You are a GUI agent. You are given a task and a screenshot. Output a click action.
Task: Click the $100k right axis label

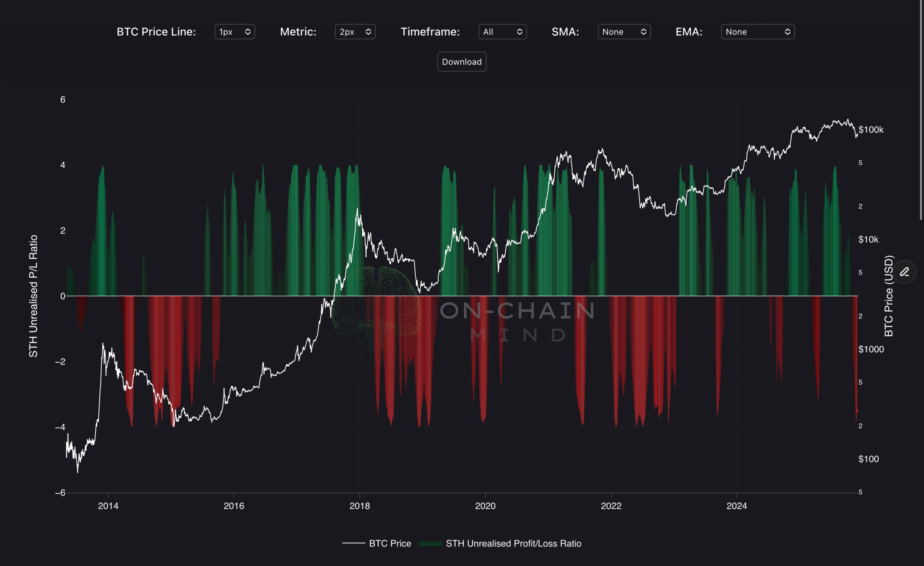pos(871,130)
